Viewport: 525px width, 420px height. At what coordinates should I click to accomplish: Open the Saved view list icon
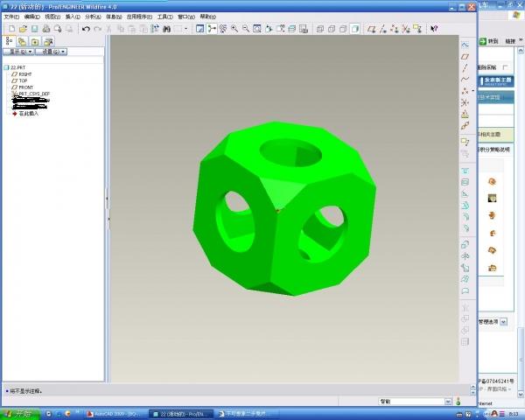280,29
